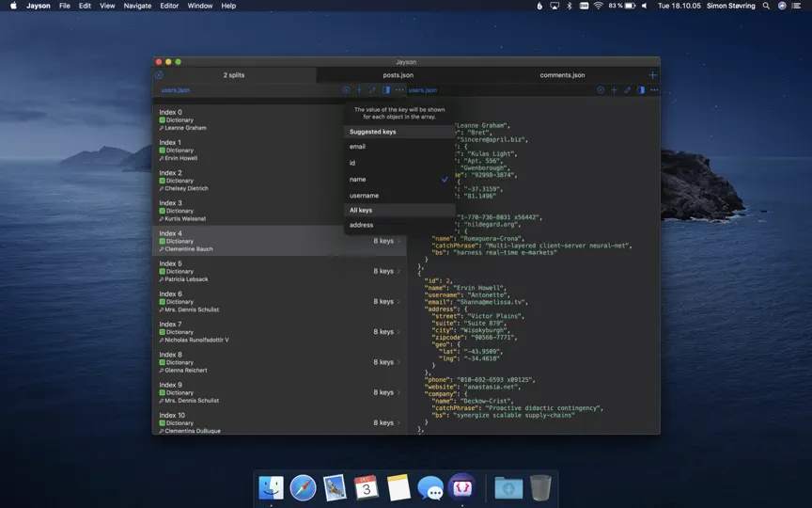Open the right pane's ellipsis menu
The image size is (812, 508).
coord(654,90)
